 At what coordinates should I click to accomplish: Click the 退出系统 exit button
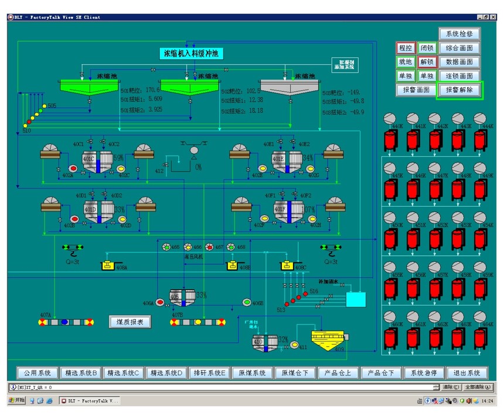click(x=466, y=373)
